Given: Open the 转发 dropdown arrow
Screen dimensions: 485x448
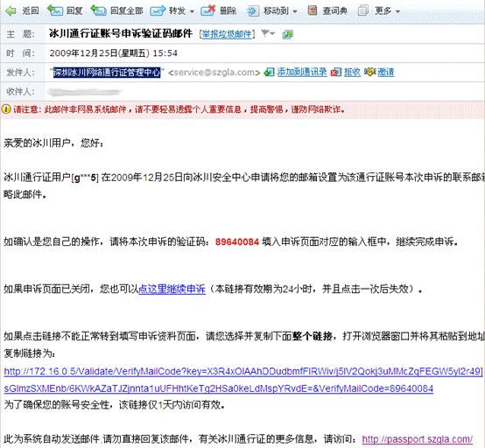Looking at the screenshot, I should tap(192, 11).
